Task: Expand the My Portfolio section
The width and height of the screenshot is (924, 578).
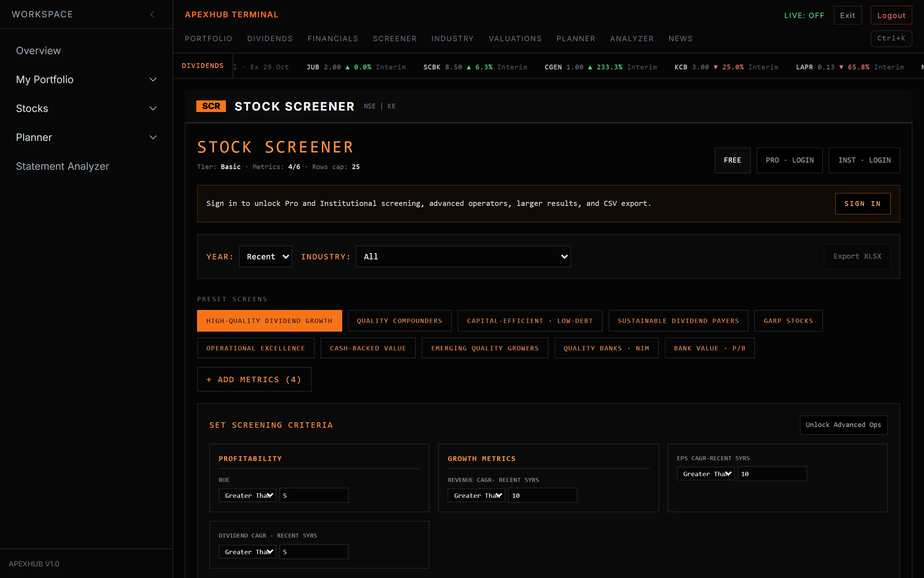Action: pyautogui.click(x=86, y=79)
